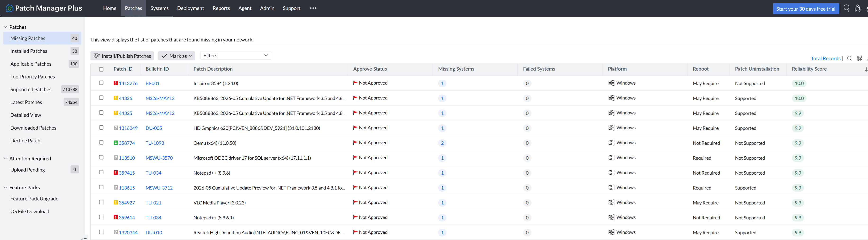Viewport: 868px width, 240px height.
Task: Switch to the Systems tab
Action: coord(159,8)
